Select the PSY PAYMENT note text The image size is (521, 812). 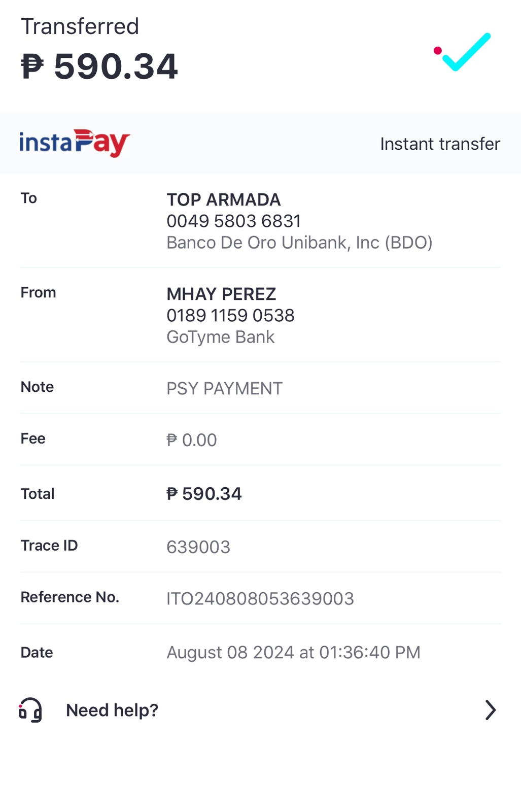[224, 389]
